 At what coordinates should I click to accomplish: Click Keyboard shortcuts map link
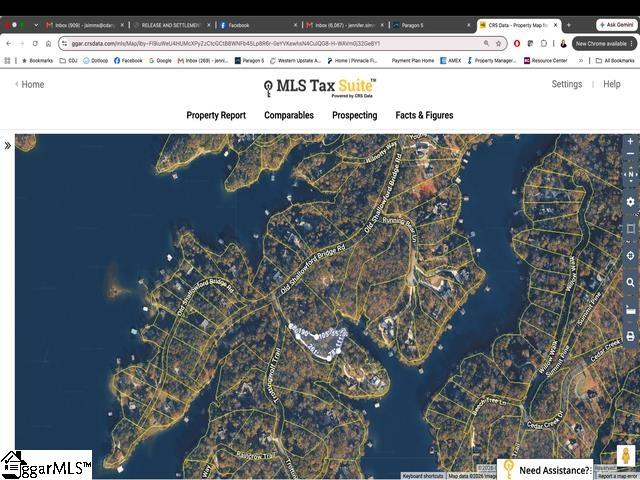click(x=423, y=476)
